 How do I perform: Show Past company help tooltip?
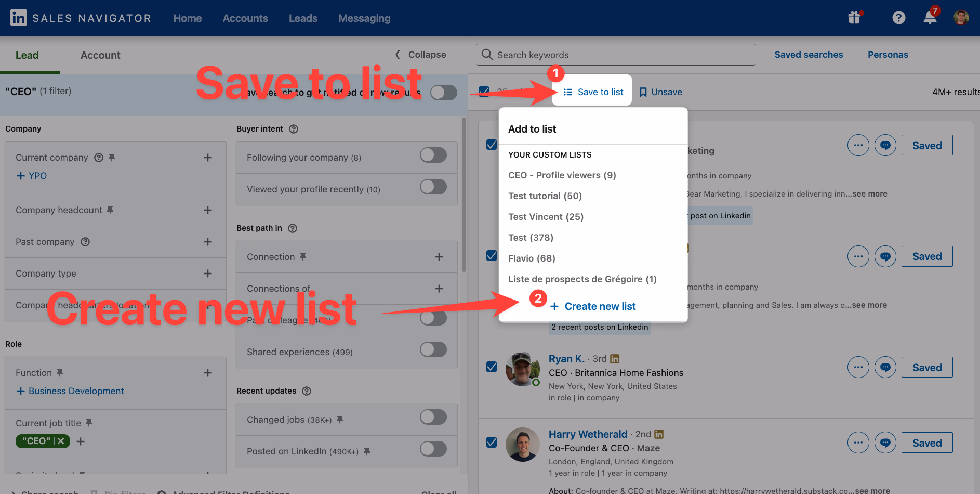(85, 242)
